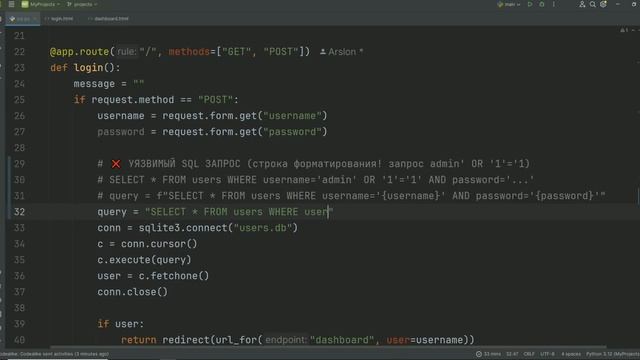Click the Arslon author annotation
This screenshot has height=360, width=640.
341,52
